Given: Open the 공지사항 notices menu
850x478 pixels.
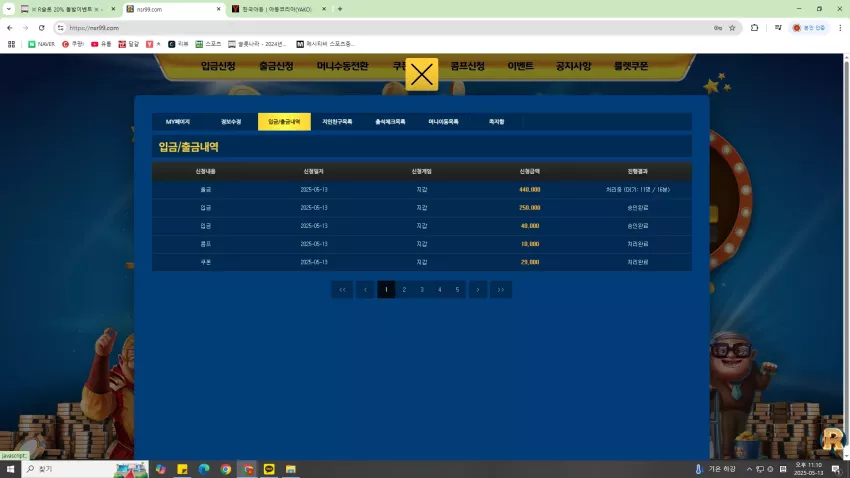Looking at the screenshot, I should click(x=573, y=66).
